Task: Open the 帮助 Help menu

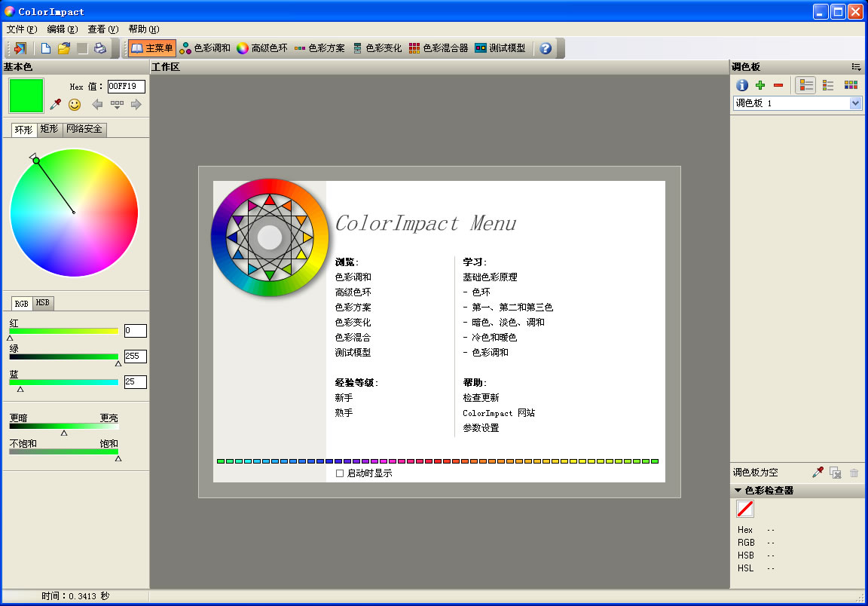Action: coord(144,29)
